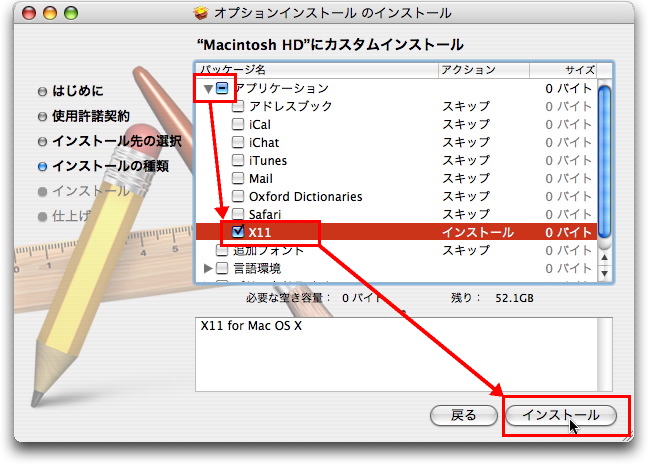Click the インストールの種類 step in sidebar
Image resolution: width=648 pixels, height=465 pixels.
point(110,166)
